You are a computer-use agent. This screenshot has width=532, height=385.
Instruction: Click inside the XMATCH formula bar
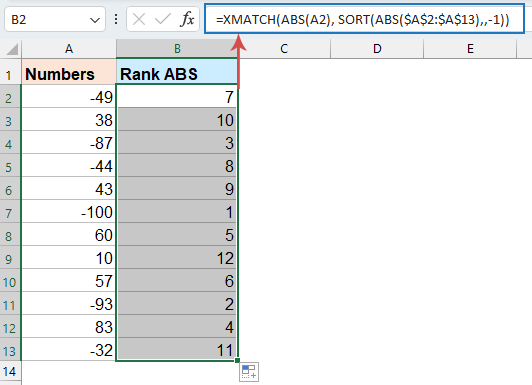[364, 19]
